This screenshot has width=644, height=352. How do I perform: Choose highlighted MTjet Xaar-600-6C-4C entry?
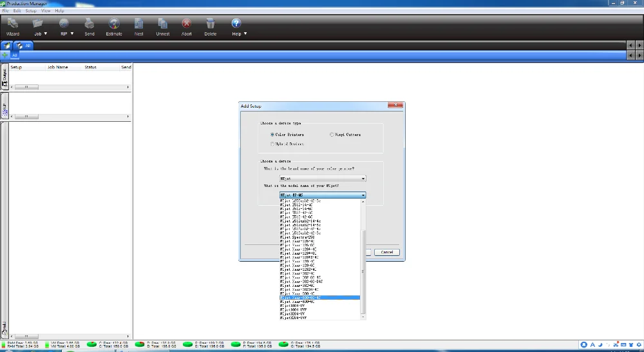(319, 298)
